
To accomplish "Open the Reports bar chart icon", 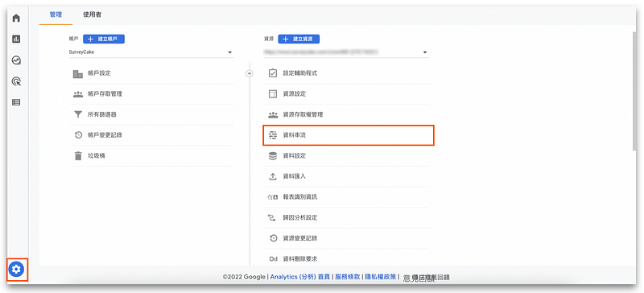I will pyautogui.click(x=16, y=39).
